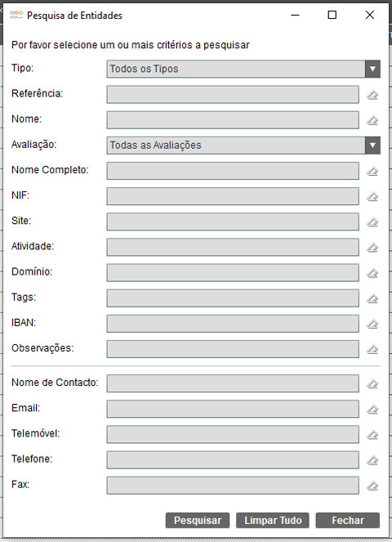The image size is (392, 542).
Task: Click the Pesquisar button
Action: (198, 520)
